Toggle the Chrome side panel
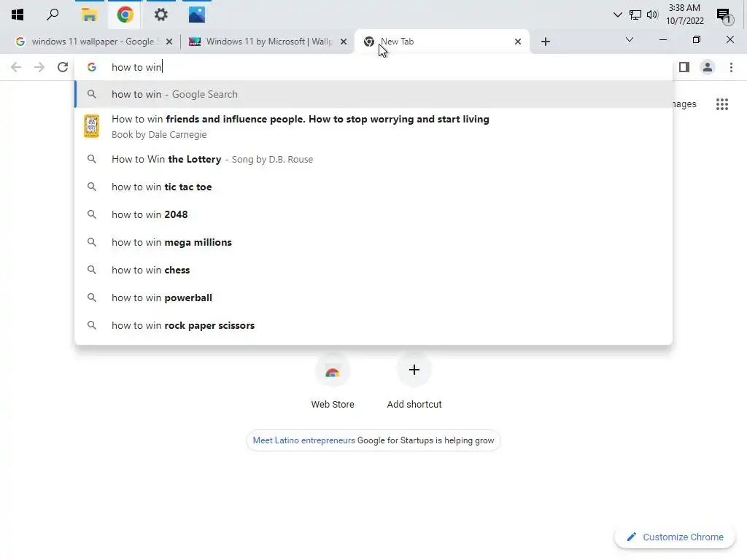 pyautogui.click(x=684, y=67)
